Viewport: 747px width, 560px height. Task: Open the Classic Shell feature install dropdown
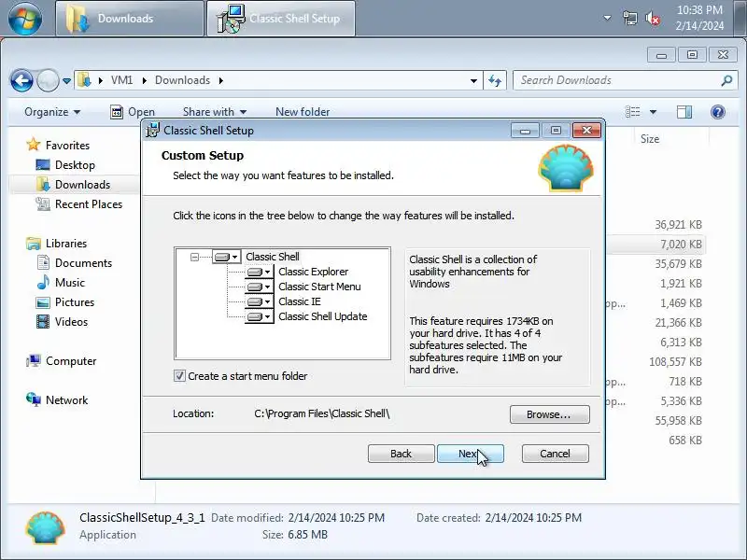coord(226,258)
